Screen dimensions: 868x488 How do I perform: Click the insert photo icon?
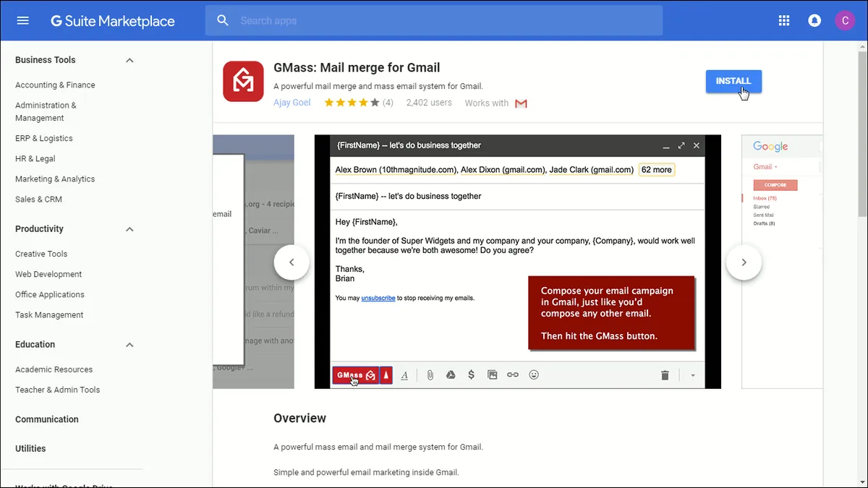492,375
